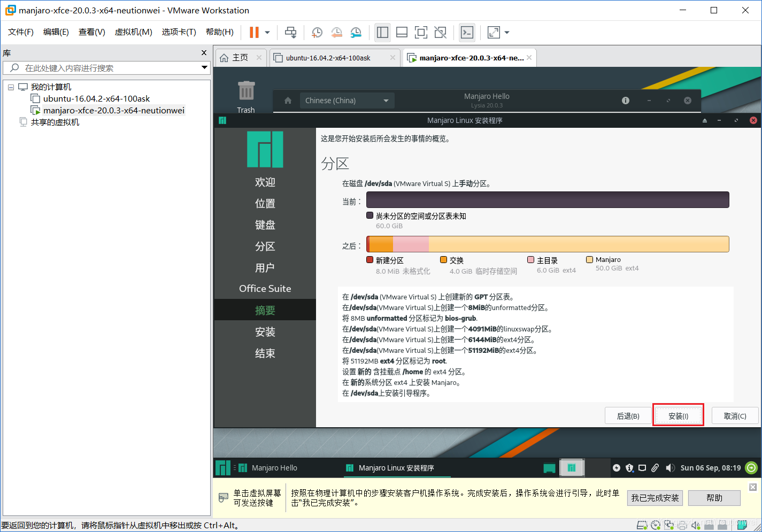This screenshot has height=532, width=762.
Task: Open the Chinese (China) language dropdown
Action: click(347, 101)
